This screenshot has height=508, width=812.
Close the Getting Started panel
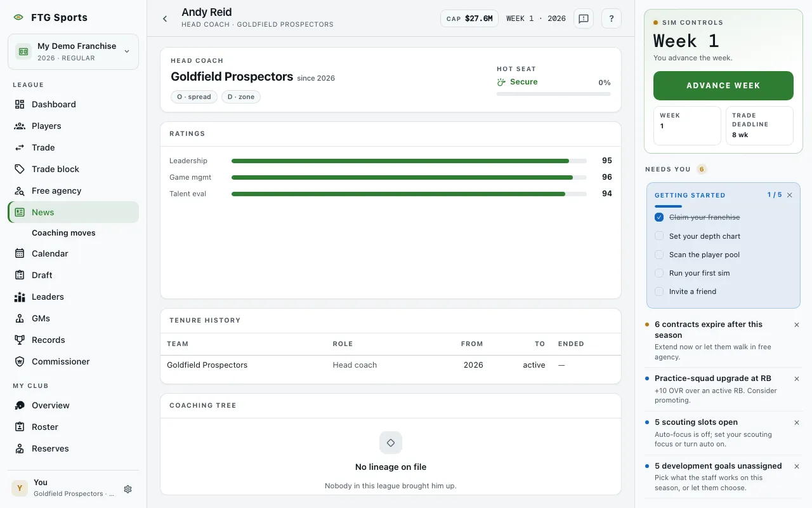tap(790, 195)
